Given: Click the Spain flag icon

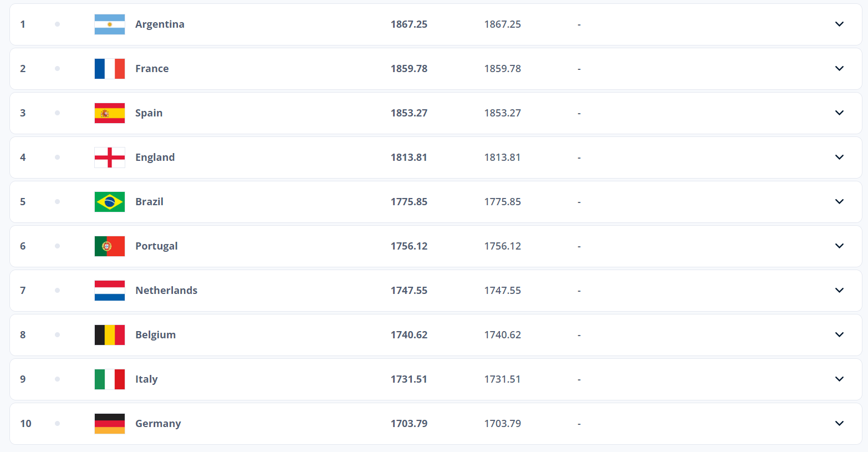Looking at the screenshot, I should pyautogui.click(x=110, y=113).
